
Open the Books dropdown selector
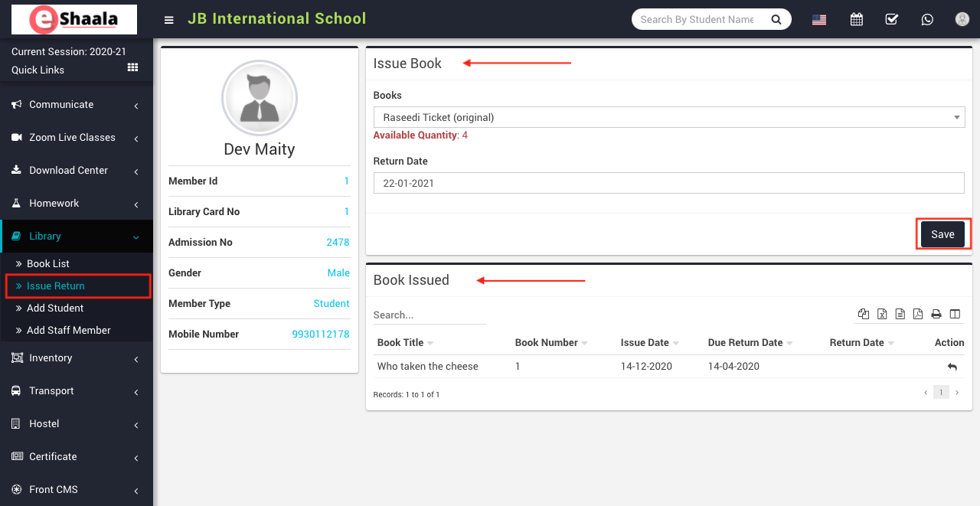pyautogui.click(x=668, y=117)
